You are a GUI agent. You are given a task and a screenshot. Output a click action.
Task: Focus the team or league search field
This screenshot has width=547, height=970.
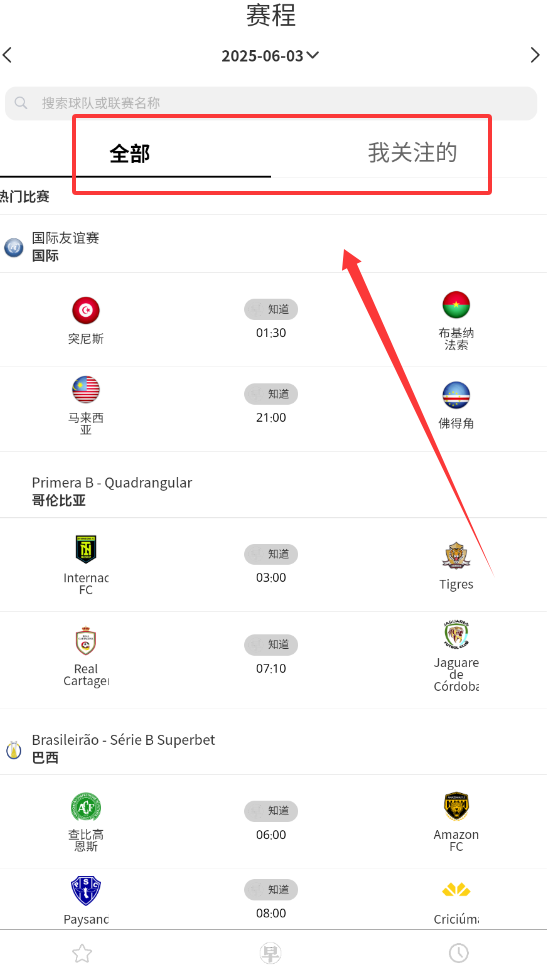coord(271,103)
